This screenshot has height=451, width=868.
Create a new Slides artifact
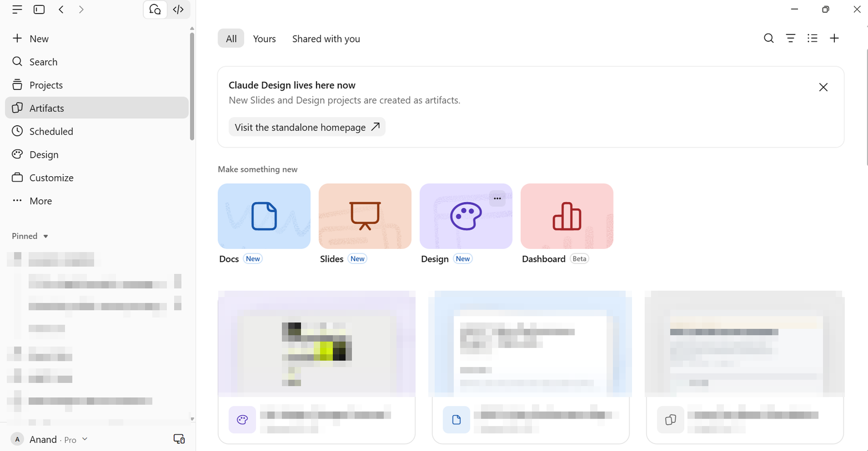click(365, 216)
